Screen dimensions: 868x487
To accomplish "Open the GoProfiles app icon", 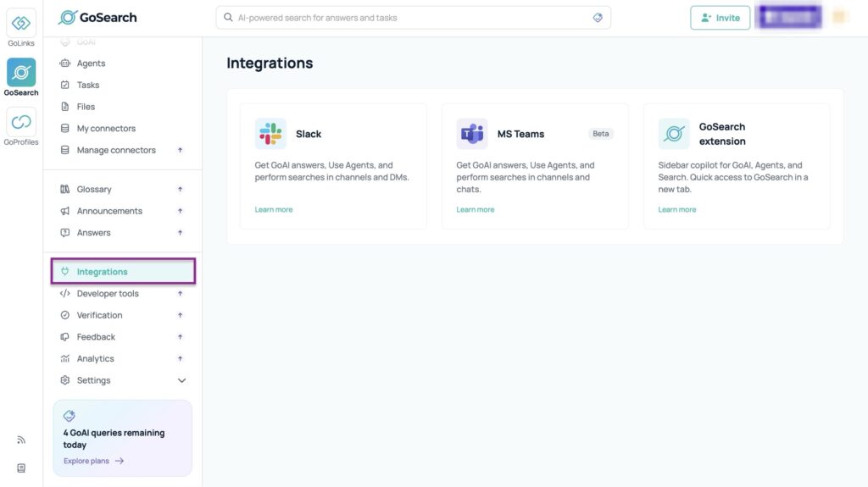I will point(21,122).
